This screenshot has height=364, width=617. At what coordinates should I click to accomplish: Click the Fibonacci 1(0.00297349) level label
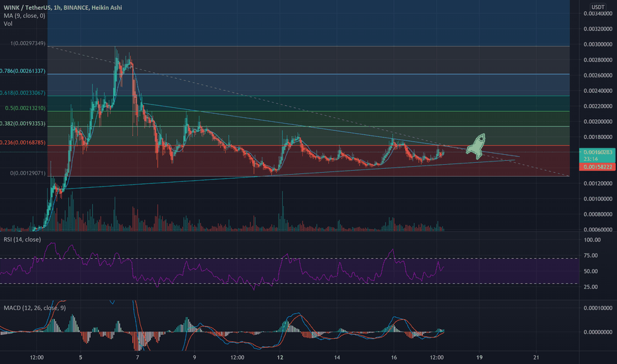[x=28, y=43]
